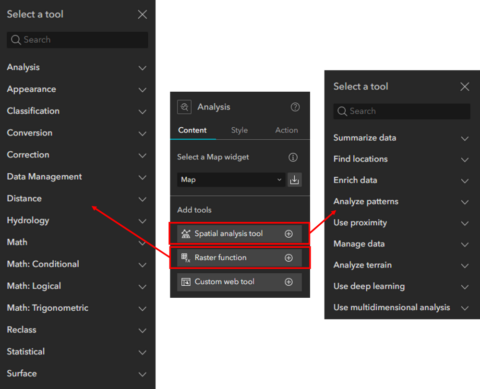Expand Find locations chevron
480x389 pixels.
[x=465, y=160]
